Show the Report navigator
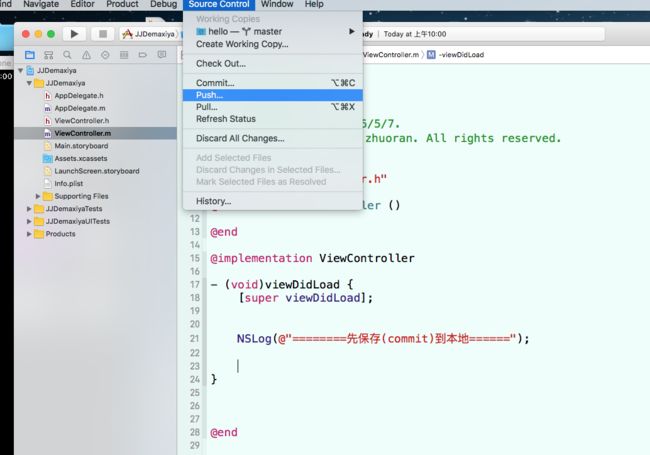Image resolution: width=650 pixels, height=455 pixels. pyautogui.click(x=162, y=55)
